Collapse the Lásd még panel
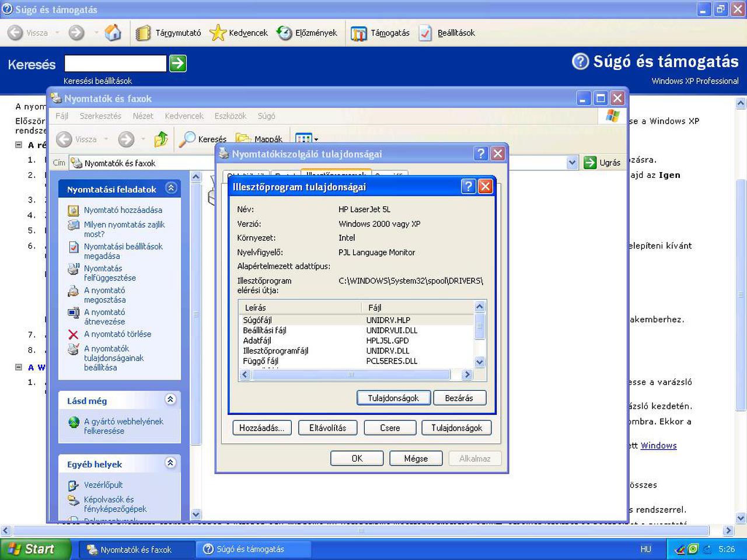747x560 pixels. (x=170, y=400)
